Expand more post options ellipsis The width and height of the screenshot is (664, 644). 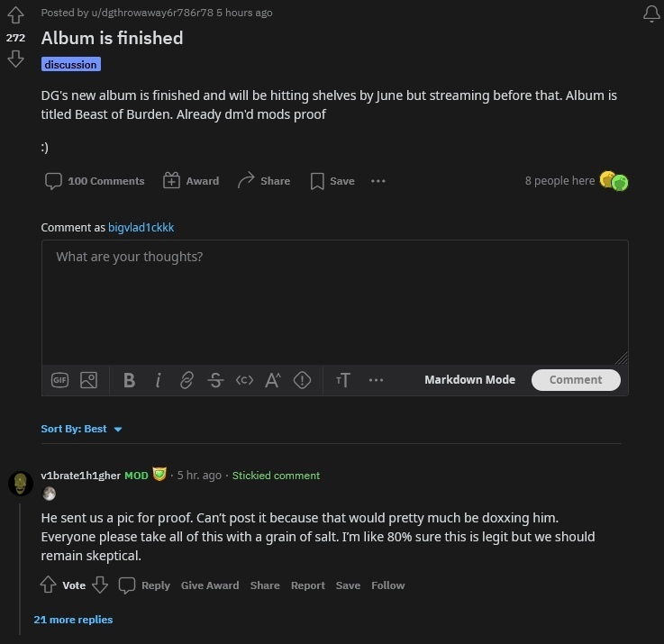pos(378,181)
